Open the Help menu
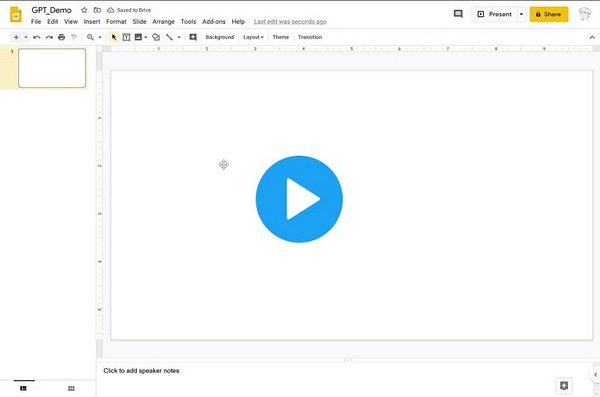The height and width of the screenshot is (397, 600). pyautogui.click(x=238, y=21)
